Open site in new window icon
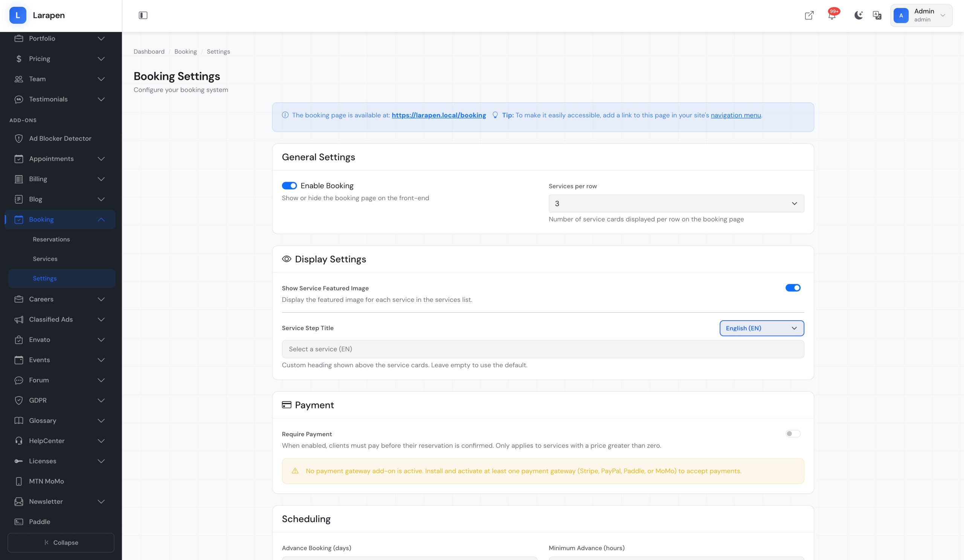Viewport: 964px width, 560px height. [809, 15]
